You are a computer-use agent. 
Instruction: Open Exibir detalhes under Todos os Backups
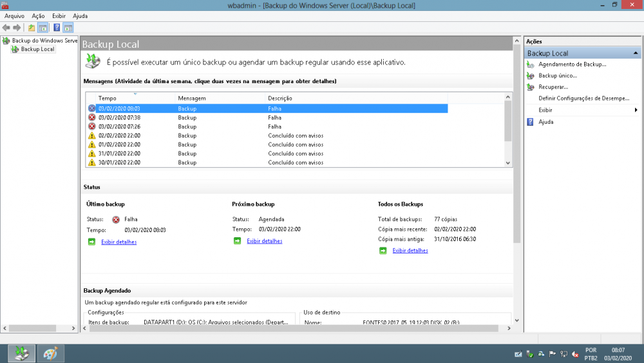(x=410, y=250)
